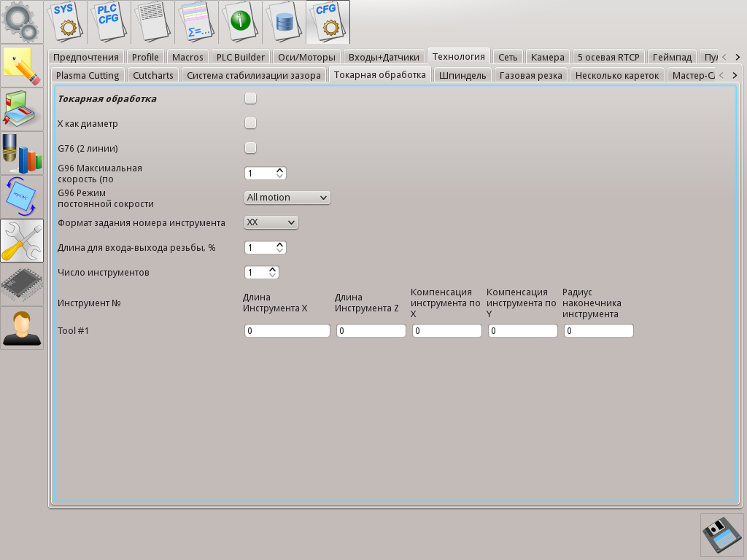Screen dimensions: 747x560
Task: Select the CFG gear icon
Action: pyautogui.click(x=328, y=22)
